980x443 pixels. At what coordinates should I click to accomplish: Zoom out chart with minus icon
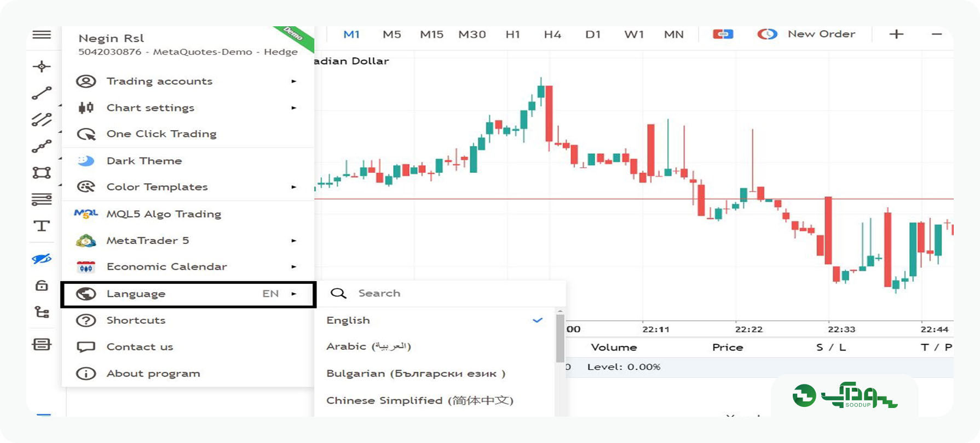[937, 34]
